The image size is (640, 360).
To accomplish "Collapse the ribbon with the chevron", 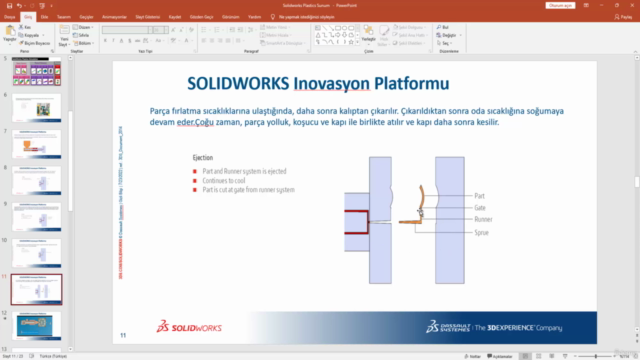I will pos(635,51).
